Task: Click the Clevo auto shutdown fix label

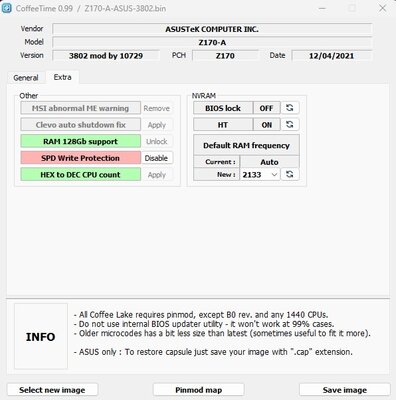Action: pyautogui.click(x=80, y=125)
